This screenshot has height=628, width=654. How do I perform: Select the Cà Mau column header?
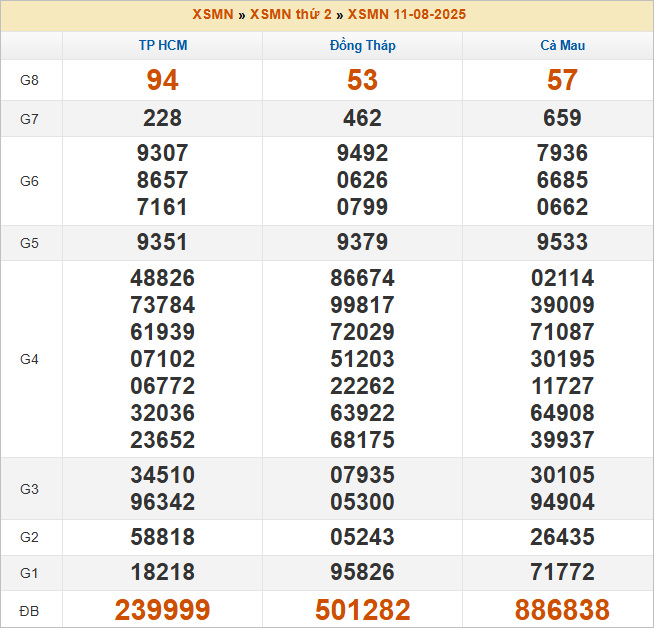click(562, 46)
